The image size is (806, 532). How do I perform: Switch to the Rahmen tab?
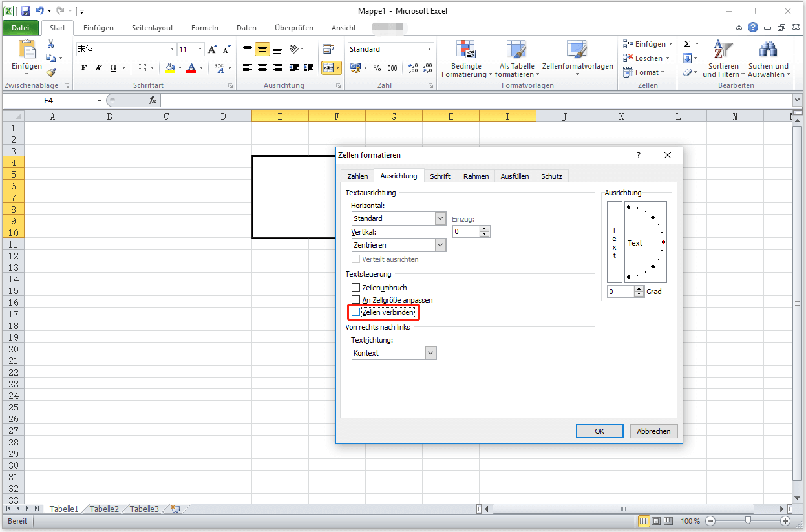point(476,175)
